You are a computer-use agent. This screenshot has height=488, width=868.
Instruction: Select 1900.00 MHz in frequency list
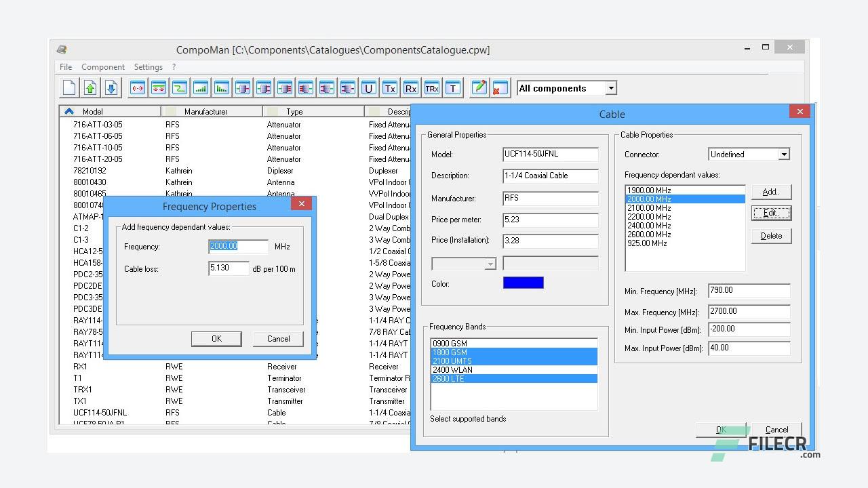tap(685, 190)
